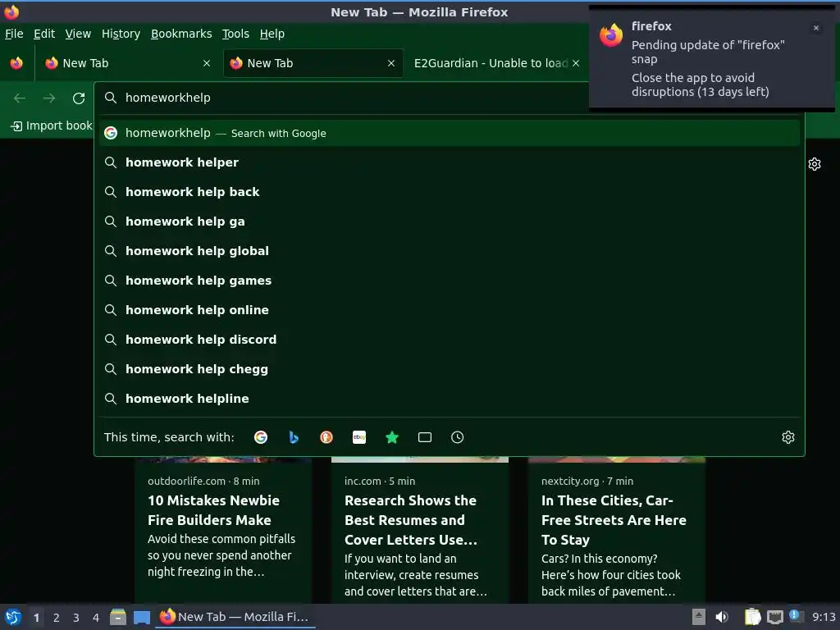Click the taskbar clock showing 9:13

824,617
